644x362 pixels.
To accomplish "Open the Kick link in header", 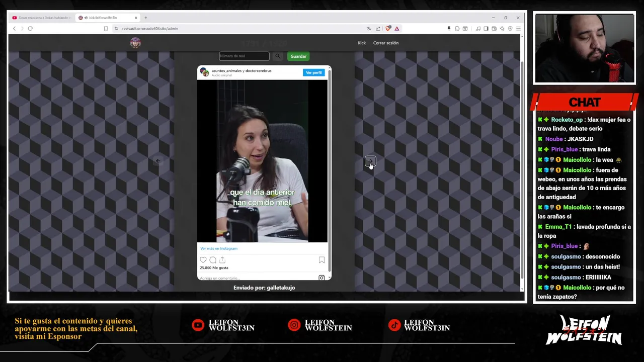I will point(362,43).
